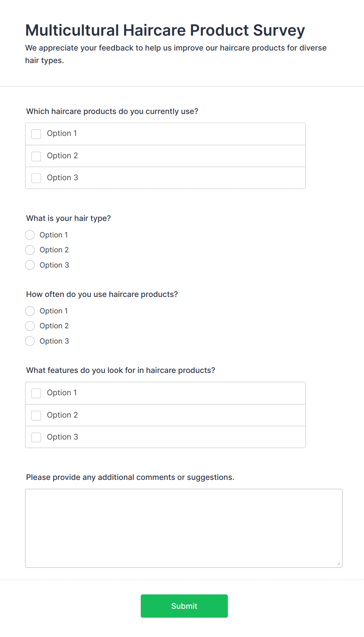Viewport: 364px width, 637px height.
Task: Select Option 3 radio for hair type
Action: [x=30, y=265]
